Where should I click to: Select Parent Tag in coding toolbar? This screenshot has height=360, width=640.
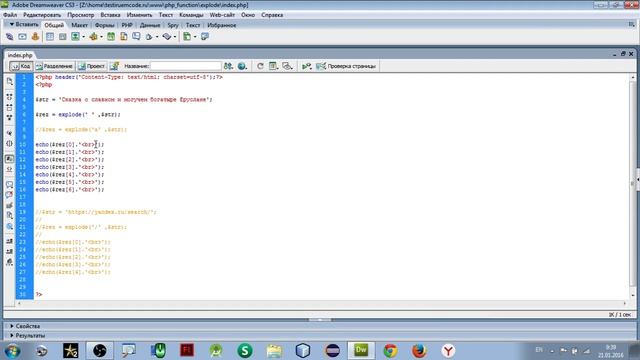(x=9, y=133)
